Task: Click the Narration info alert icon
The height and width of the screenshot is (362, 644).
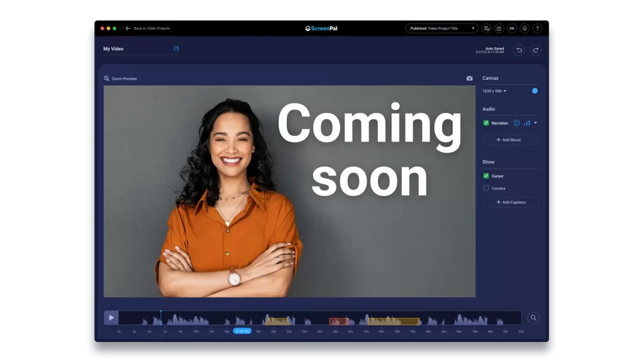Action: 517,123
